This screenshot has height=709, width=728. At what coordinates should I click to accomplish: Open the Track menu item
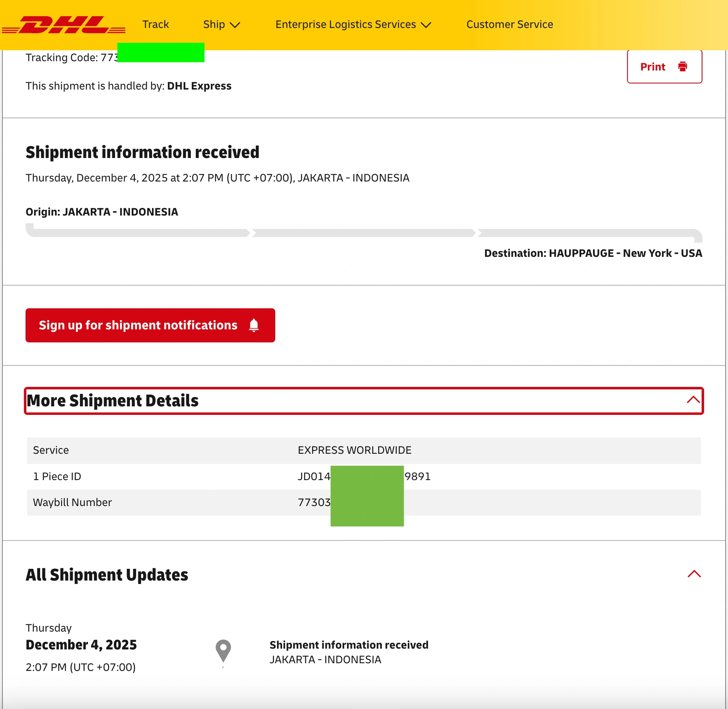coord(156,24)
